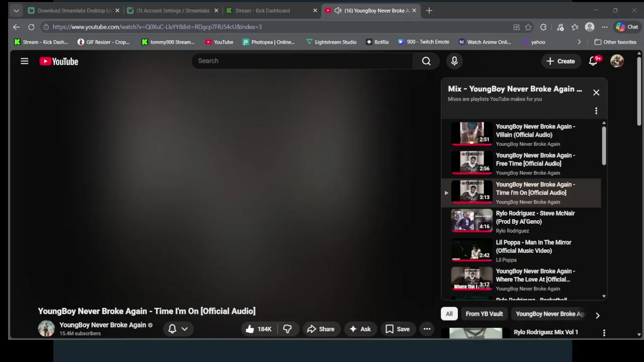Open a new browser tab
Viewport: 644px width, 362px height.
pyautogui.click(x=429, y=11)
